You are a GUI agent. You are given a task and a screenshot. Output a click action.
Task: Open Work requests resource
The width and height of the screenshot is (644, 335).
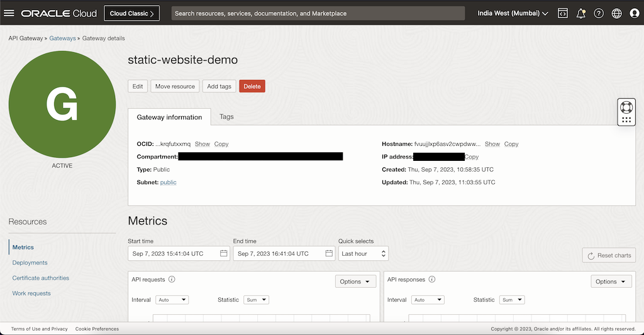31,293
